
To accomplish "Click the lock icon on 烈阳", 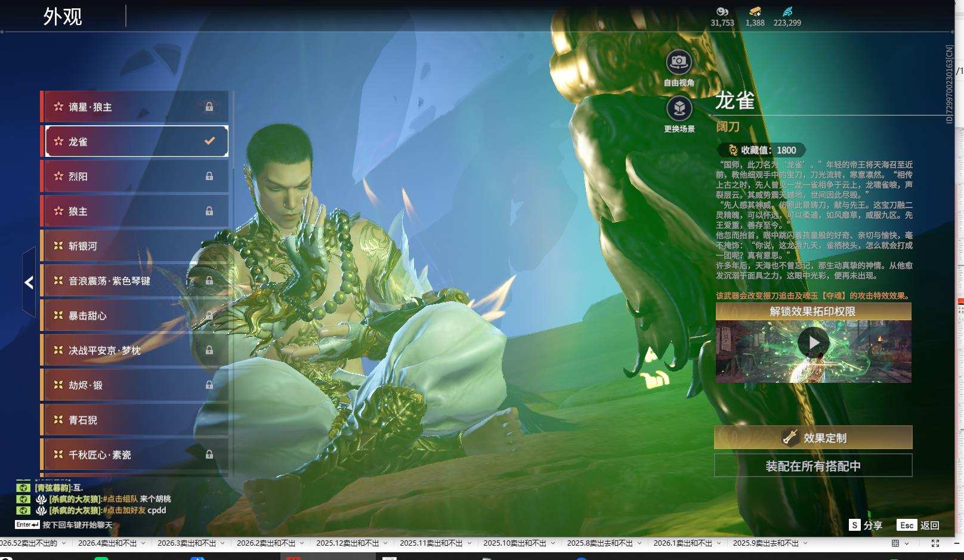I will click(209, 176).
